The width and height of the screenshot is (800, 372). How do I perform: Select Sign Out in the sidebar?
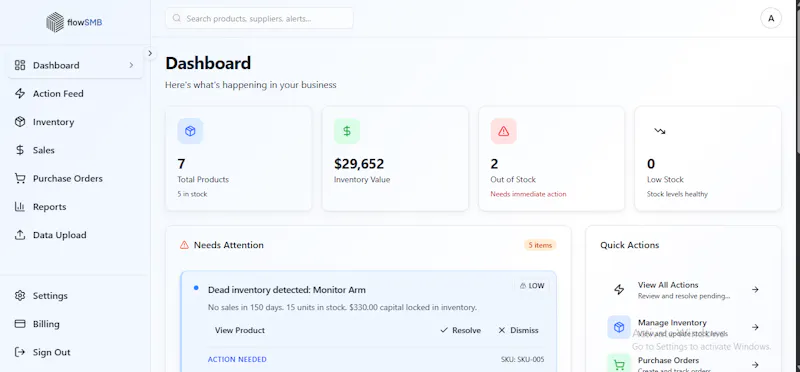coord(75,352)
